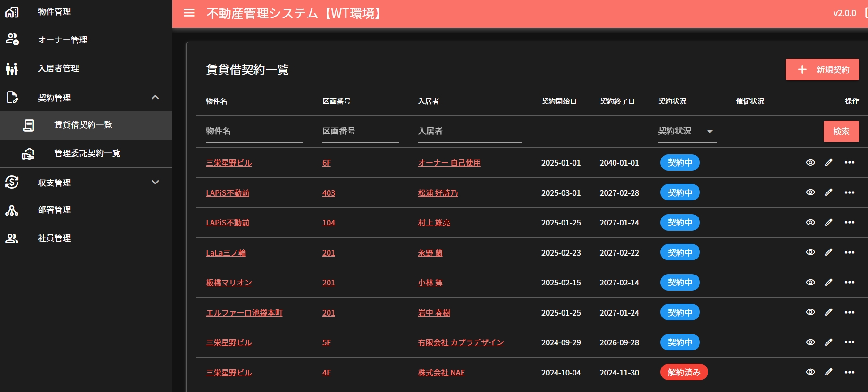Click the 解約済み status badge

pyautogui.click(x=684, y=372)
